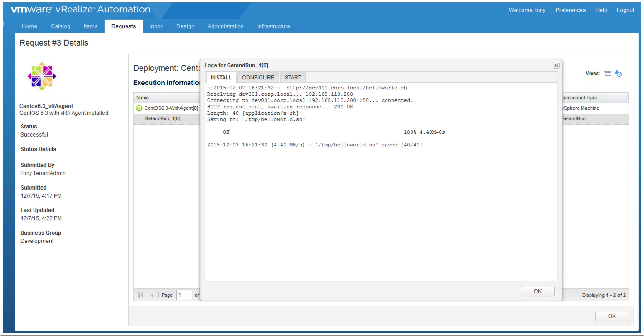Open the Preferences link

tap(570, 10)
